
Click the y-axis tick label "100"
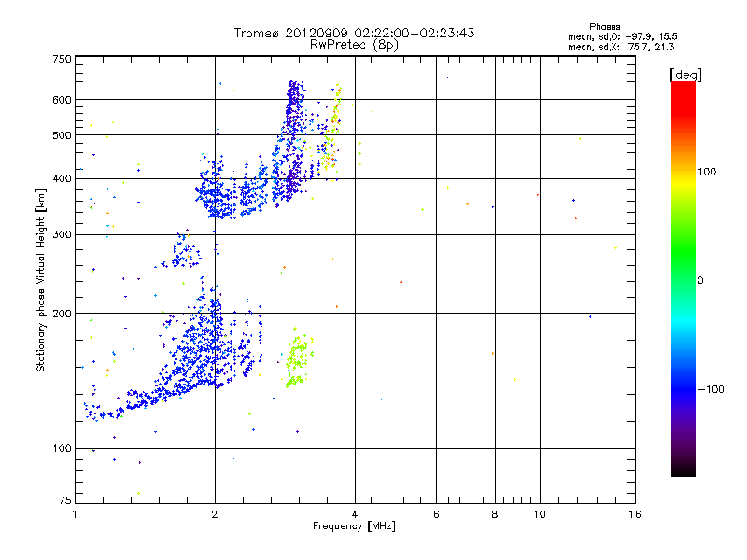point(62,449)
